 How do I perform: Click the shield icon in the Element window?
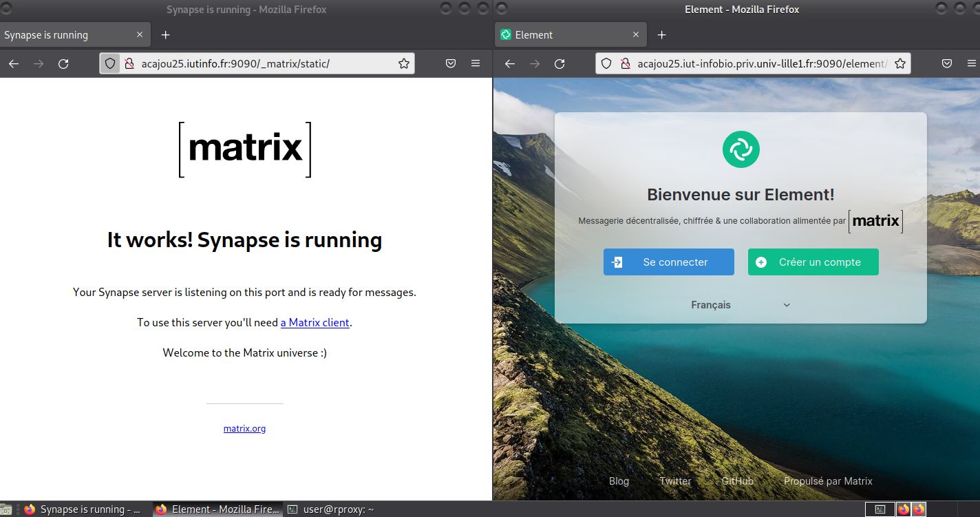click(x=606, y=63)
